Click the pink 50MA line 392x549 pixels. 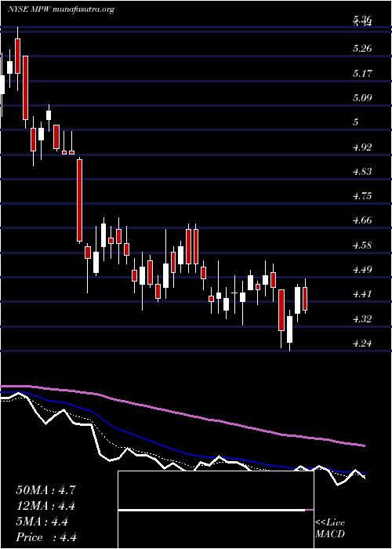183,414
